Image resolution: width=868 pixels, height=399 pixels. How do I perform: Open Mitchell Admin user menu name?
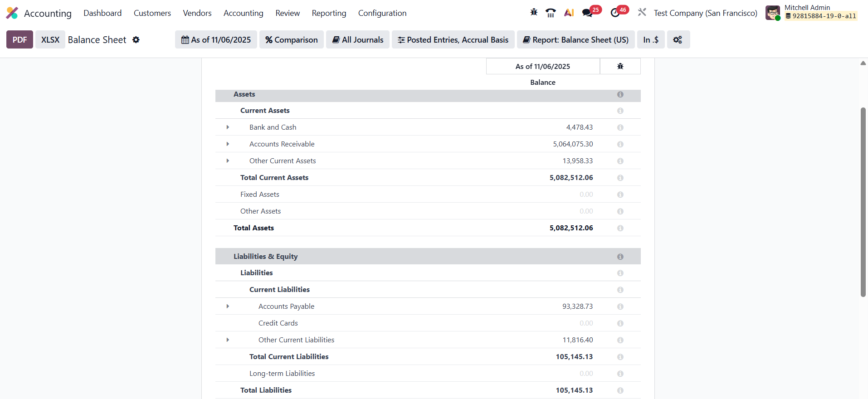pos(807,8)
